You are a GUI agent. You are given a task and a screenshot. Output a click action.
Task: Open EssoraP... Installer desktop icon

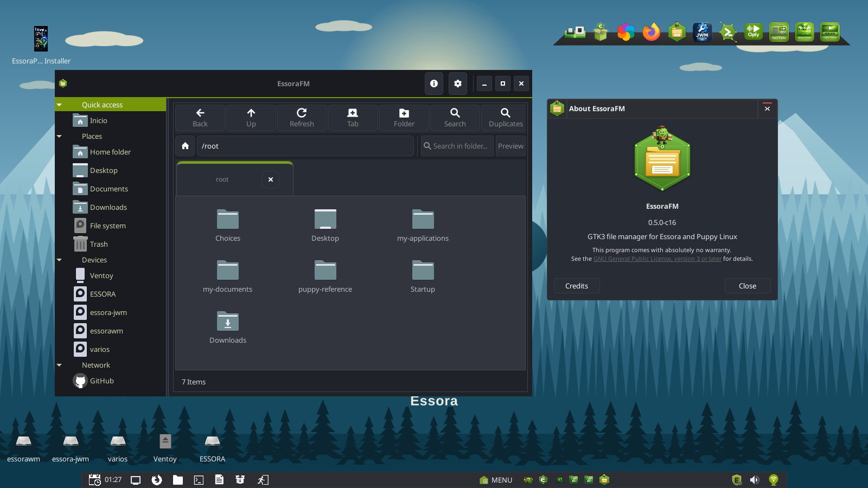[41, 39]
